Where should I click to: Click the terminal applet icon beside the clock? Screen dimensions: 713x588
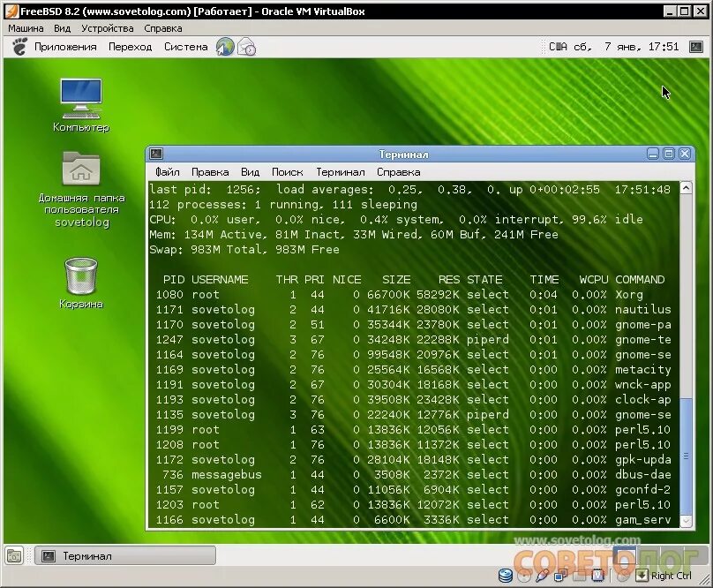pyautogui.click(x=696, y=47)
